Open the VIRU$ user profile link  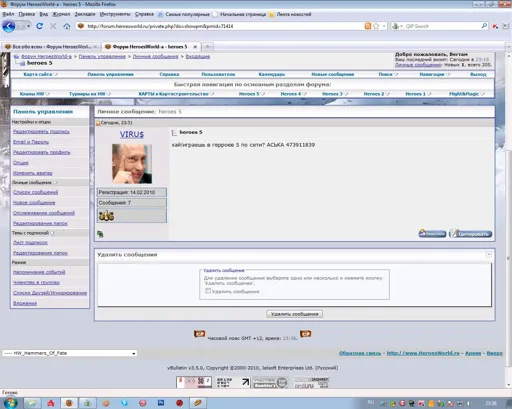click(x=132, y=134)
